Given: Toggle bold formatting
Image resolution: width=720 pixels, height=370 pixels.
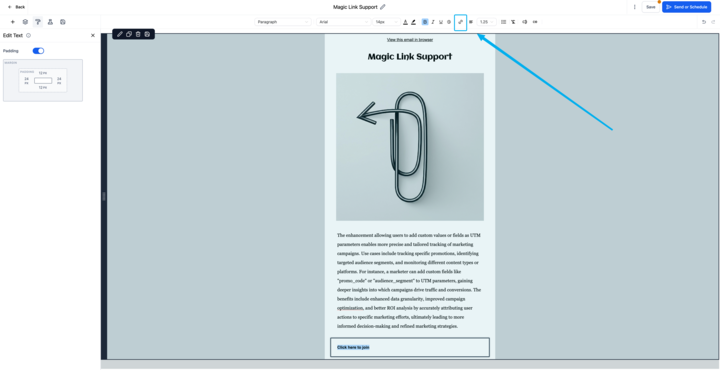Looking at the screenshot, I should (x=425, y=22).
